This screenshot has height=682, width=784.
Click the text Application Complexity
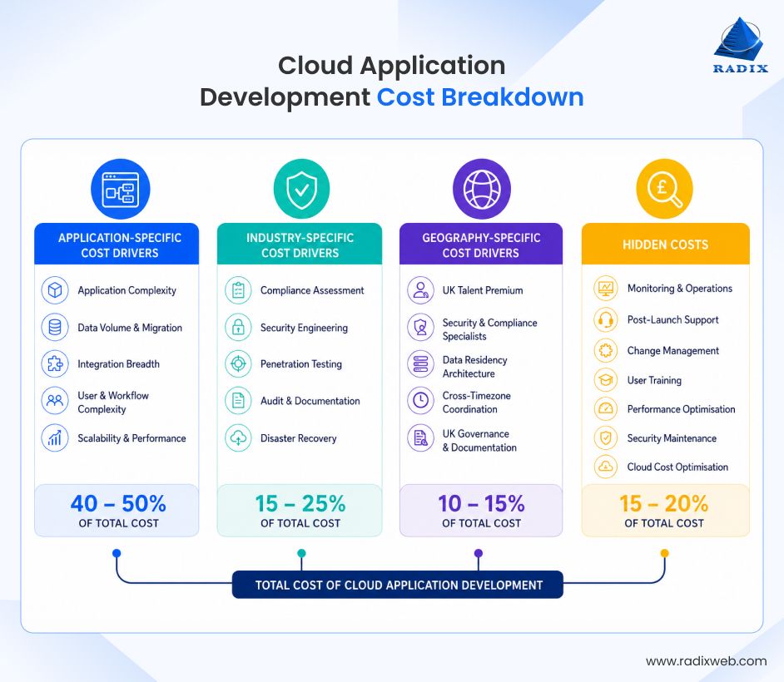click(x=127, y=290)
